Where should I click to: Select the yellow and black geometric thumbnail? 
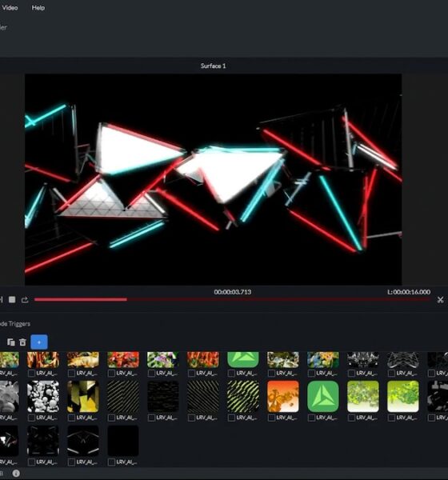coord(83,397)
